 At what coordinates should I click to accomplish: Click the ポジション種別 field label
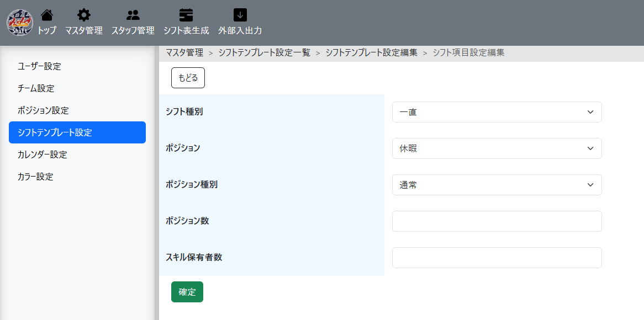click(192, 185)
